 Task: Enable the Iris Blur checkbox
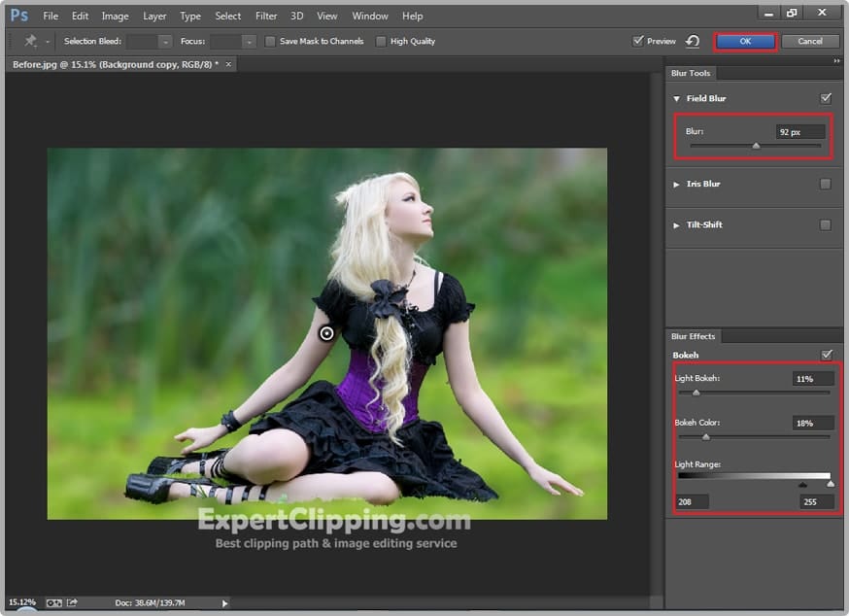coord(826,184)
